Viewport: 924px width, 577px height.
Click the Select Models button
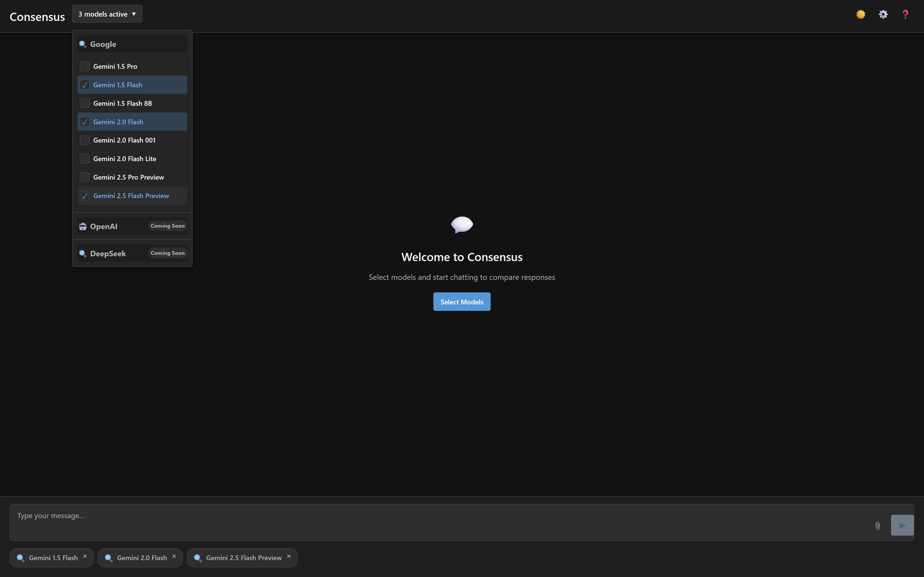pos(462,302)
